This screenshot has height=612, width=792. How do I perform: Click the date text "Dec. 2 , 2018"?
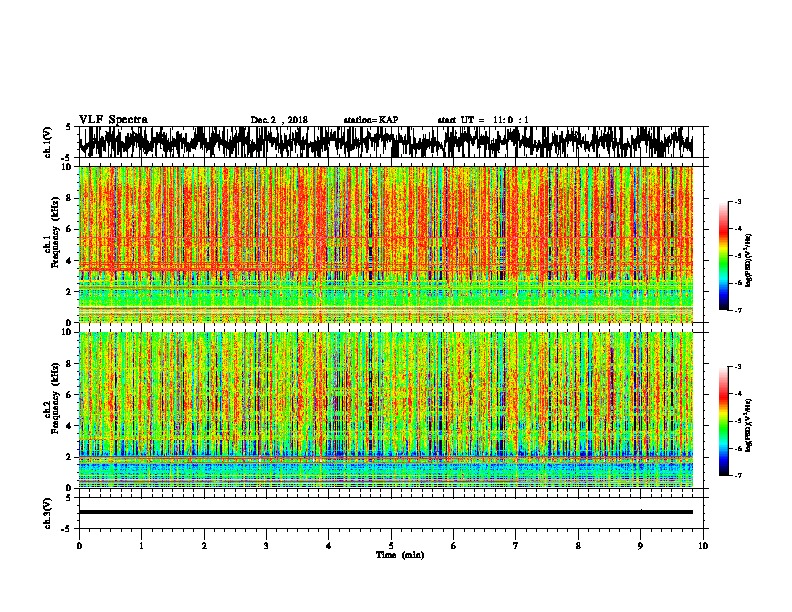click(x=279, y=120)
